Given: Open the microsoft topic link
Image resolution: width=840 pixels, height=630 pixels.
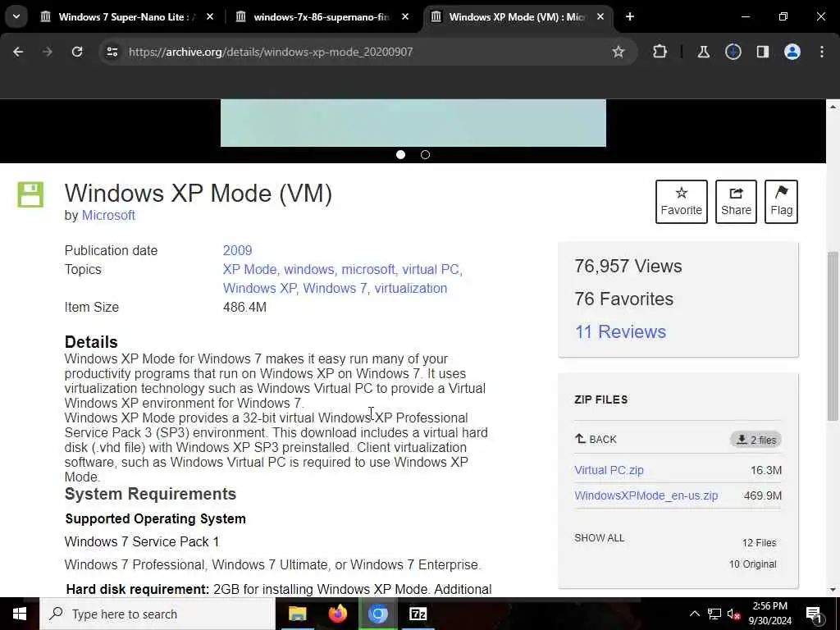Looking at the screenshot, I should click(x=368, y=269).
